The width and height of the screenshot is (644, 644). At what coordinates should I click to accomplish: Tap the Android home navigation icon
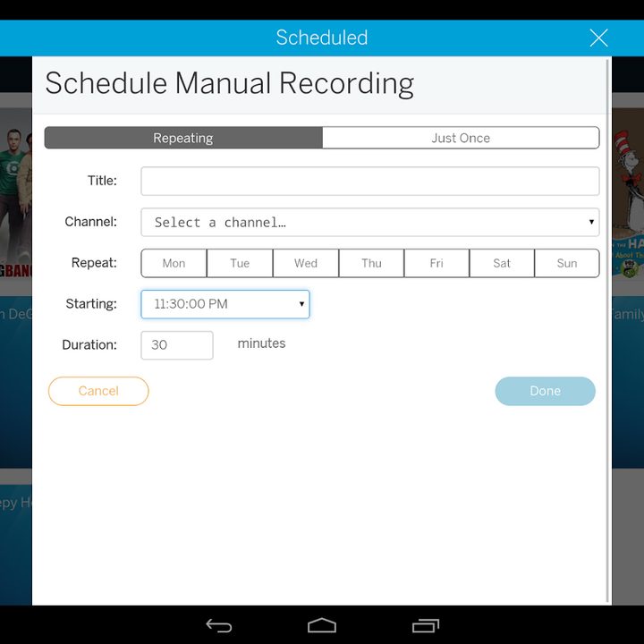322,625
